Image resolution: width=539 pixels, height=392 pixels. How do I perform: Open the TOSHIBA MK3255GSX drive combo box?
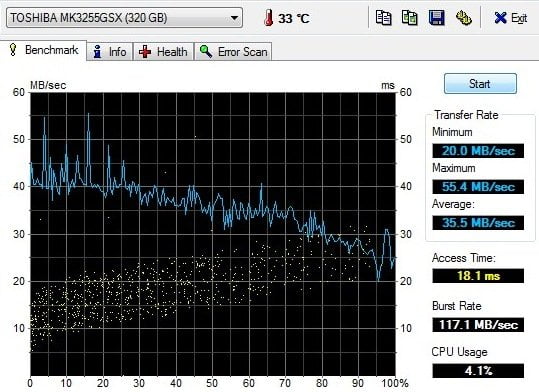(124, 18)
